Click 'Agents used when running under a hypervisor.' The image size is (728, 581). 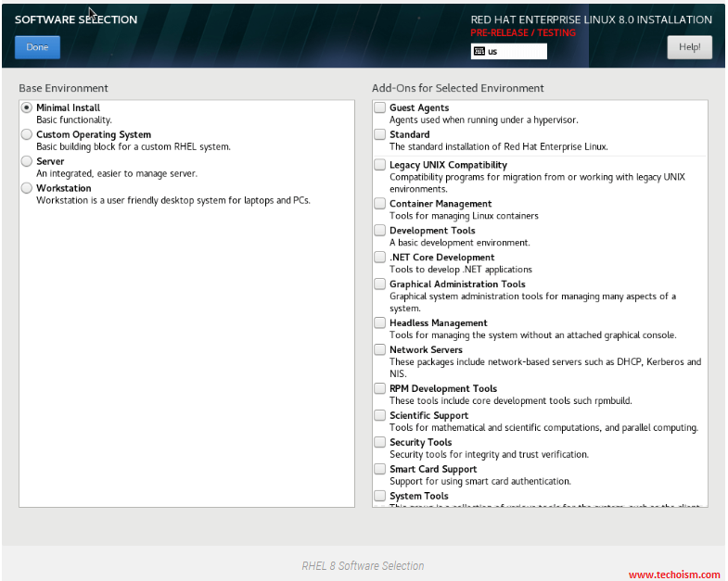484,120
